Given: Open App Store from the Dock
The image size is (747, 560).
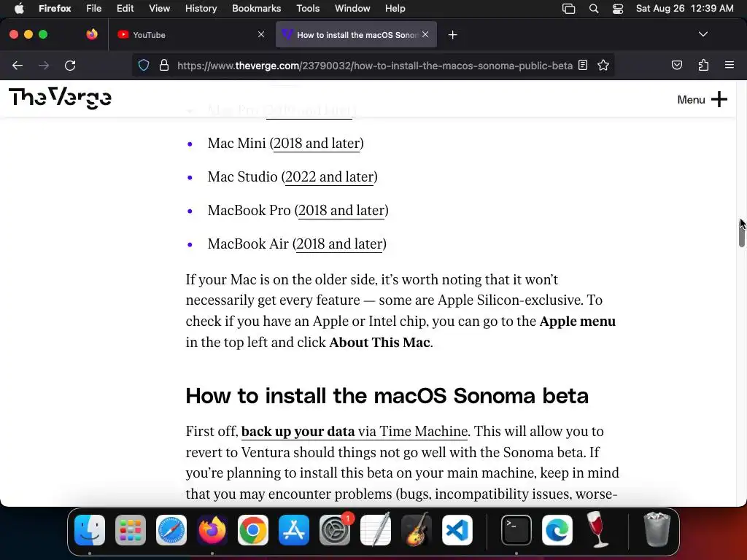Looking at the screenshot, I should [x=294, y=530].
